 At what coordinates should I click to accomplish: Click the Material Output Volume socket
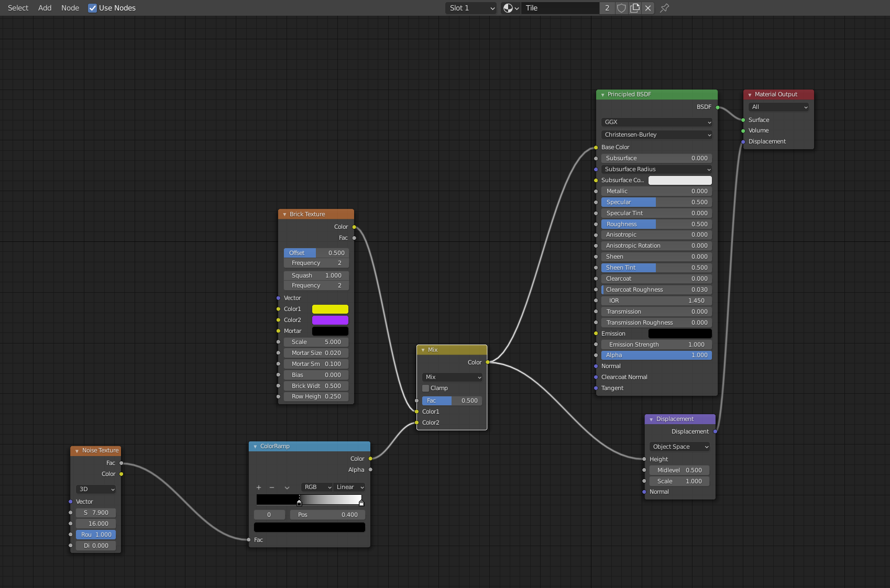[743, 131]
